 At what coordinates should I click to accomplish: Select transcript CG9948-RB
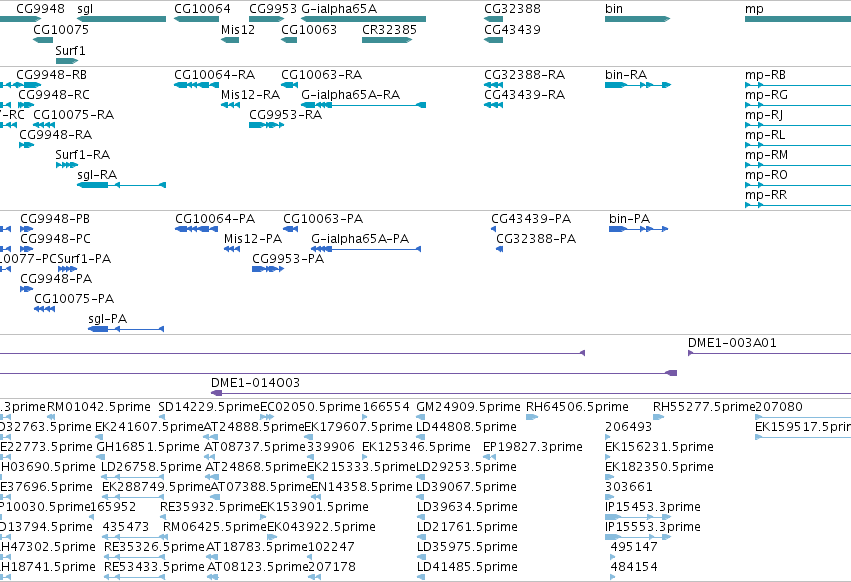pos(52,74)
